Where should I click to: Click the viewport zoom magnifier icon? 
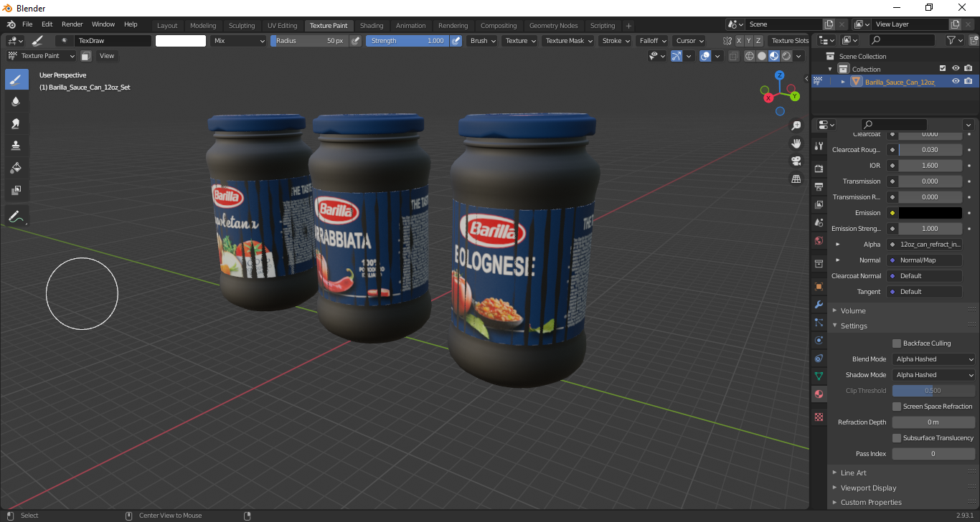pos(796,125)
